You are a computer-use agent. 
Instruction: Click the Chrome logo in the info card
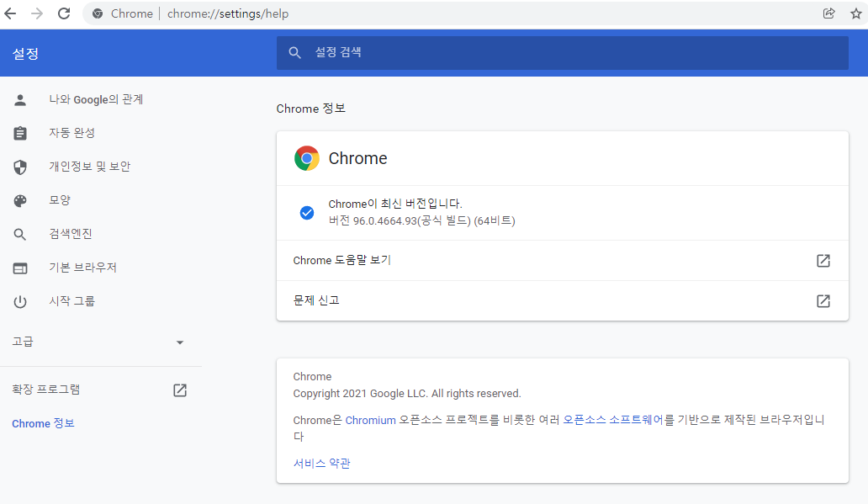[307, 158]
